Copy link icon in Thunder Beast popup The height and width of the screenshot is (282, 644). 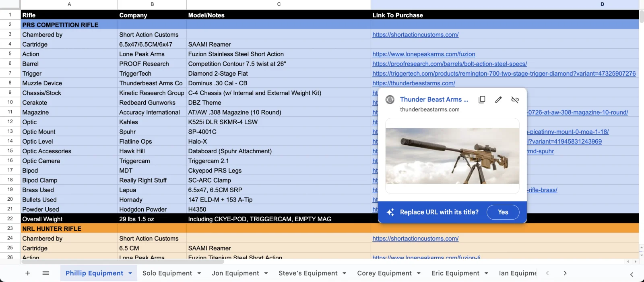point(482,100)
